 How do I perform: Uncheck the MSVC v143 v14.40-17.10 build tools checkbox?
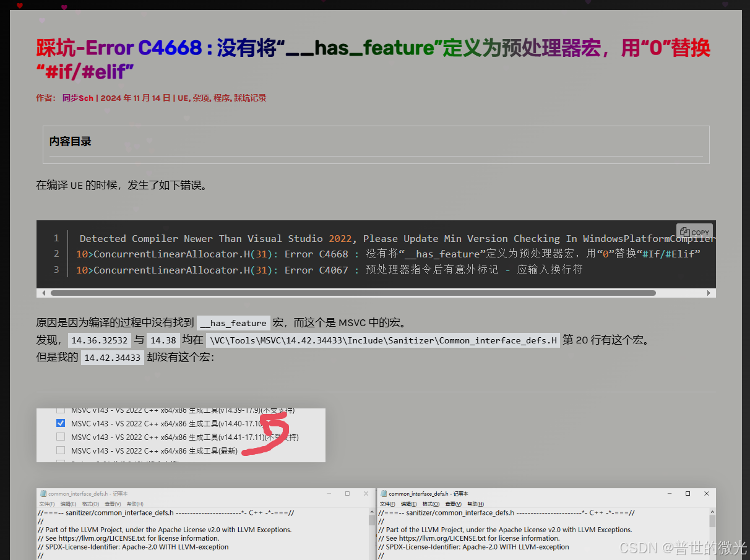(x=61, y=423)
